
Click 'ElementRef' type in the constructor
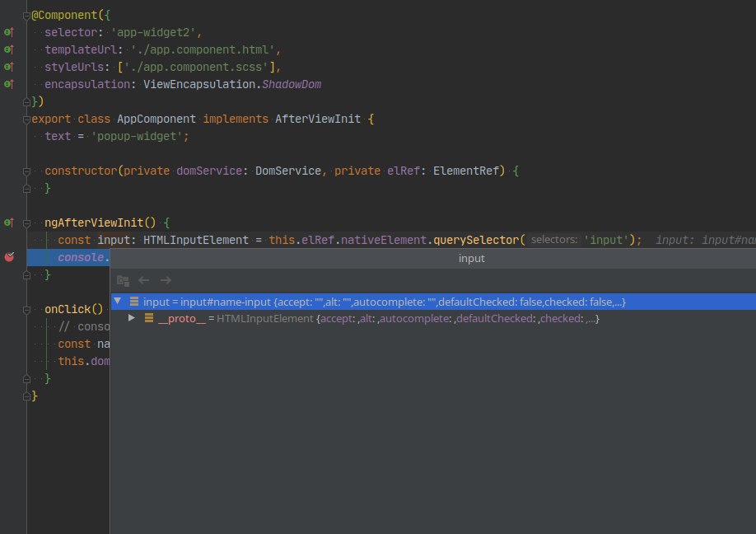coord(466,171)
